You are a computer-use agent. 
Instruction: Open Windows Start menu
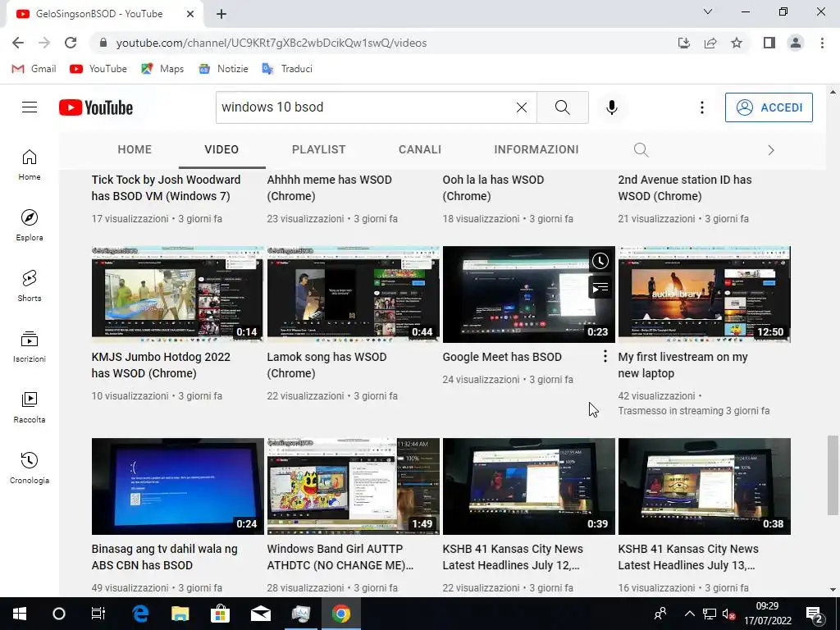(20, 614)
